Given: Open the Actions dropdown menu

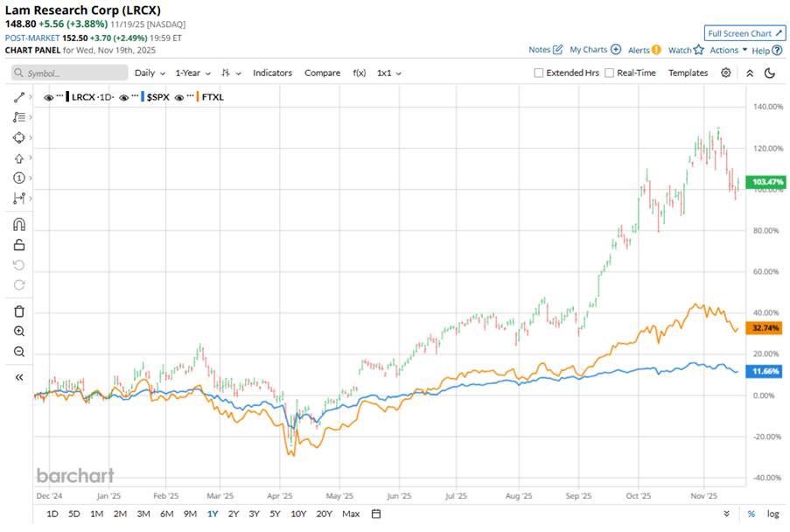Looking at the screenshot, I should pos(728,50).
